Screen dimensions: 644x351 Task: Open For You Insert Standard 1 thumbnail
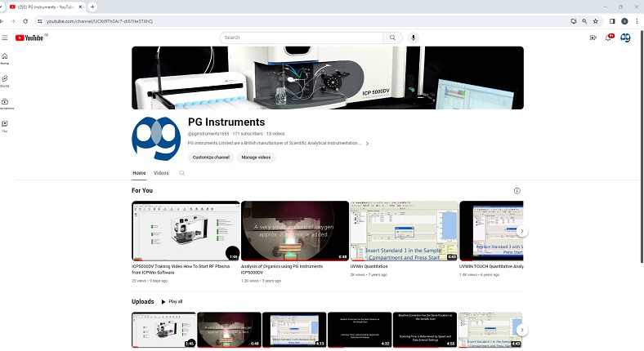[x=404, y=231]
